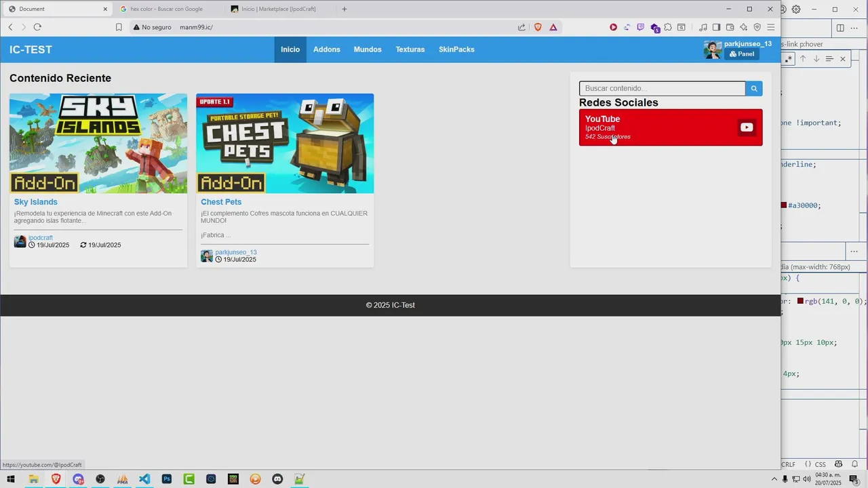
Task: Open a new browser tab with the plus button
Action: [x=344, y=9]
